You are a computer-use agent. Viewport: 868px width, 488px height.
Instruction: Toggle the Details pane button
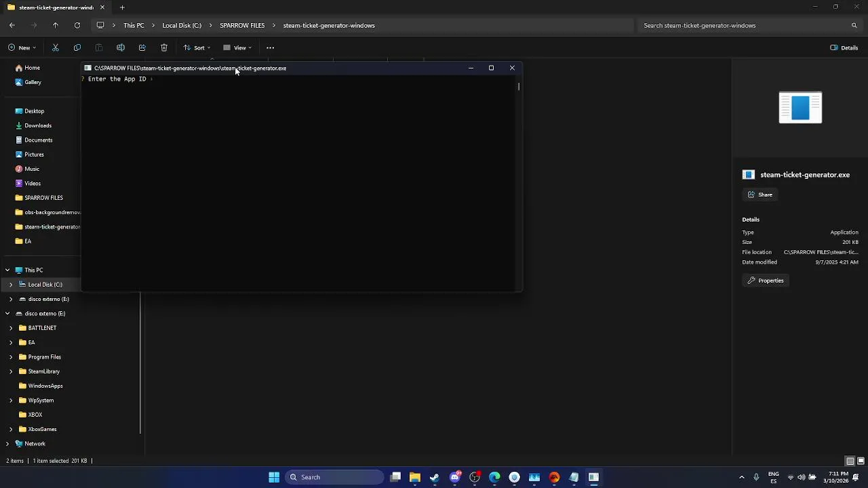coord(844,47)
